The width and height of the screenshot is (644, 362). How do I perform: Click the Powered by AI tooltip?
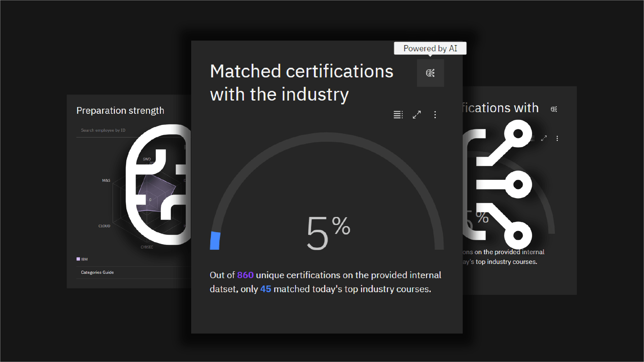coord(430,49)
